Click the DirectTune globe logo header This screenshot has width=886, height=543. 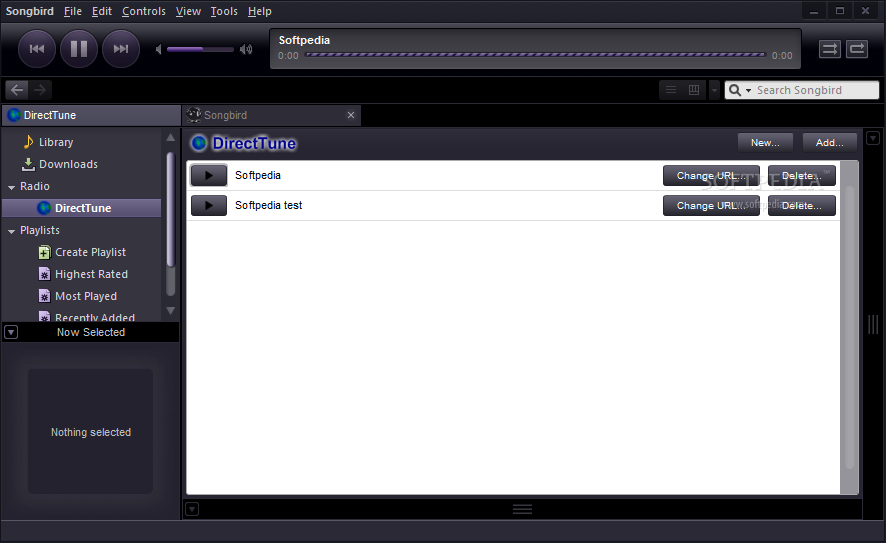(x=243, y=144)
